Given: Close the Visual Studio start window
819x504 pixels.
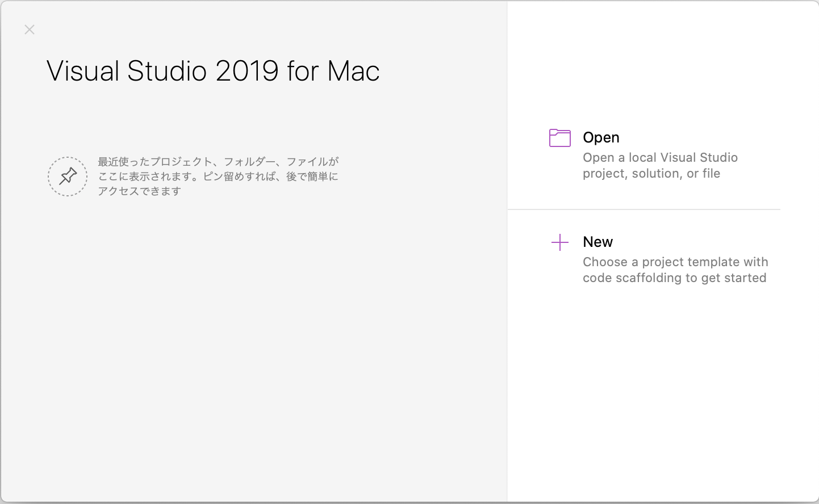Looking at the screenshot, I should tap(30, 30).
